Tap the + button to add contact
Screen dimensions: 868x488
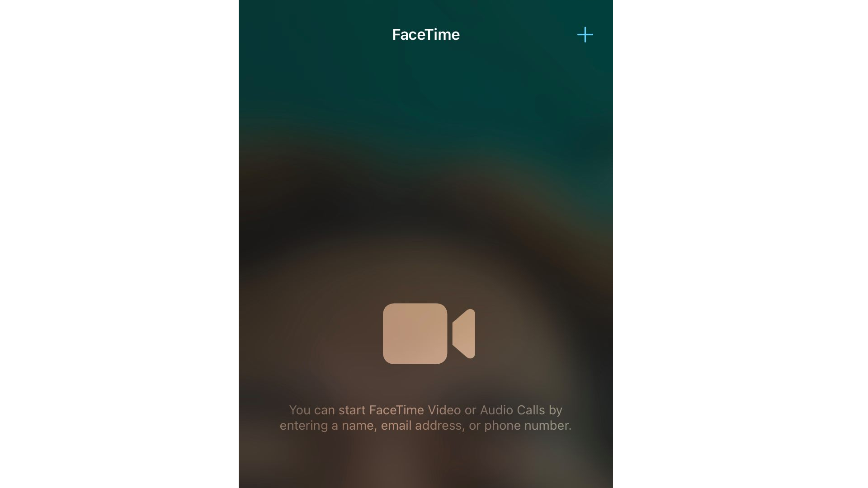coord(584,34)
